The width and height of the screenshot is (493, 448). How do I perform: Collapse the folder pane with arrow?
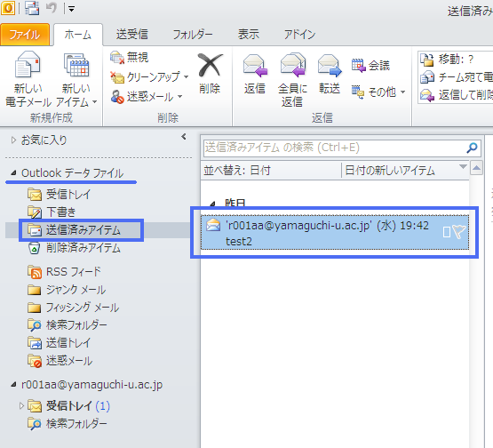pyautogui.click(x=184, y=137)
